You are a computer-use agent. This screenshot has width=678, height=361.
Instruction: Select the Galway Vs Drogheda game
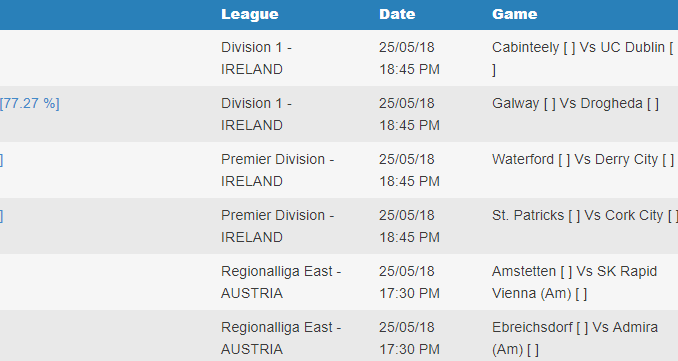tap(576, 103)
